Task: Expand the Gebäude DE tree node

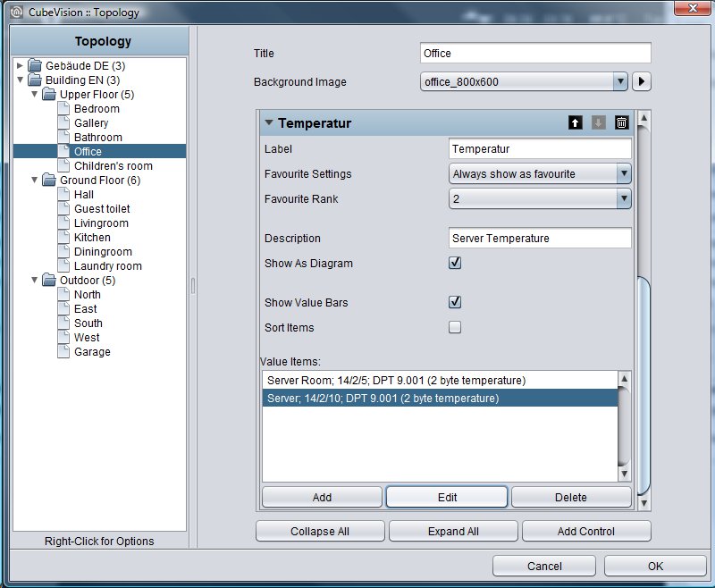Action: pyautogui.click(x=20, y=65)
